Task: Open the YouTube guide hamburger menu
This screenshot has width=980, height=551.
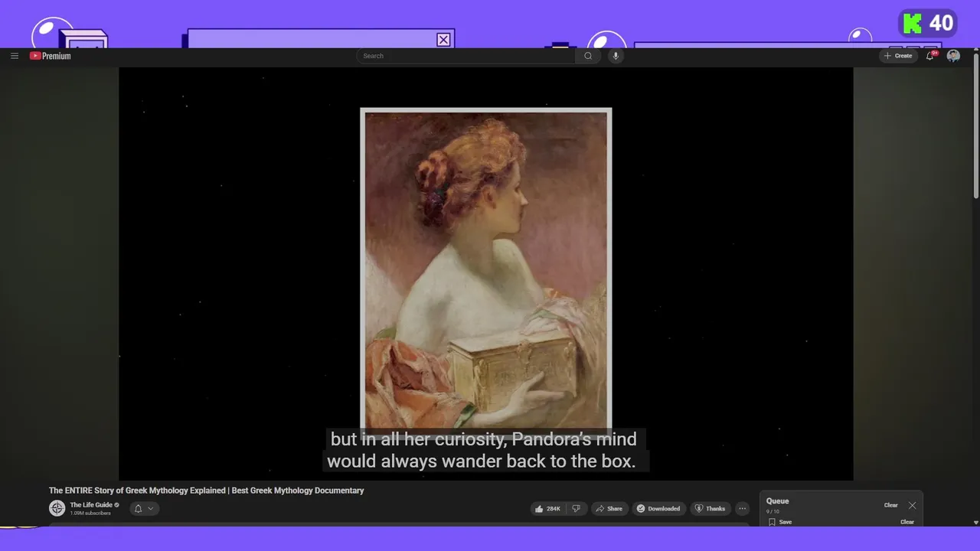Action: [x=15, y=56]
